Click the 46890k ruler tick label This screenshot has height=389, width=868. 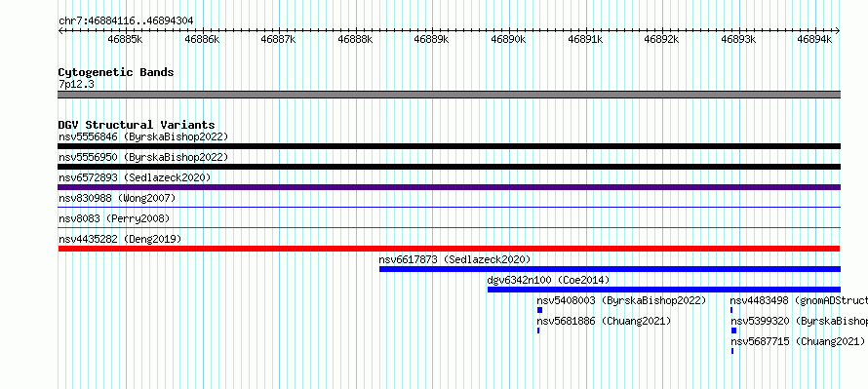click(x=509, y=39)
